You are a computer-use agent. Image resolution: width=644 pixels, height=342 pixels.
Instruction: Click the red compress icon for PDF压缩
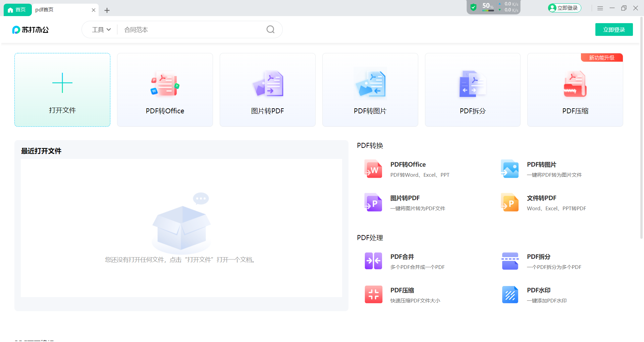(x=373, y=294)
